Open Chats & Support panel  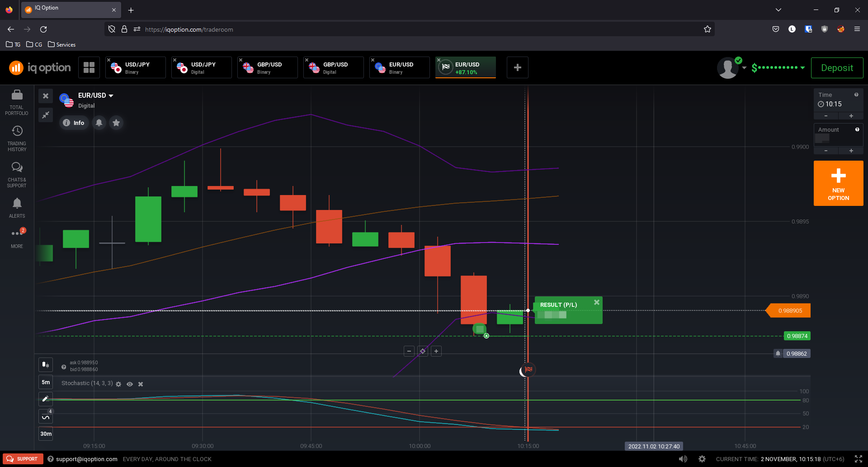coord(17,175)
